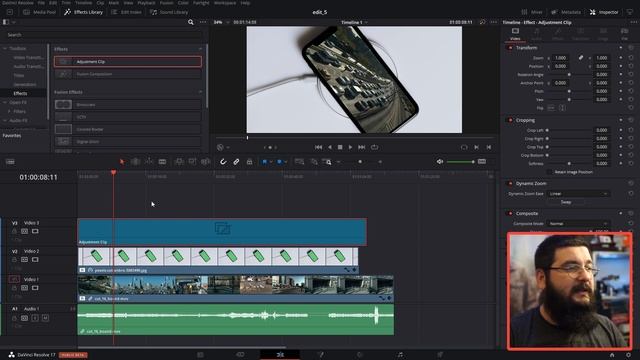Toggle Media Pool panel button
The width and height of the screenshot is (640, 360).
tap(39, 12)
